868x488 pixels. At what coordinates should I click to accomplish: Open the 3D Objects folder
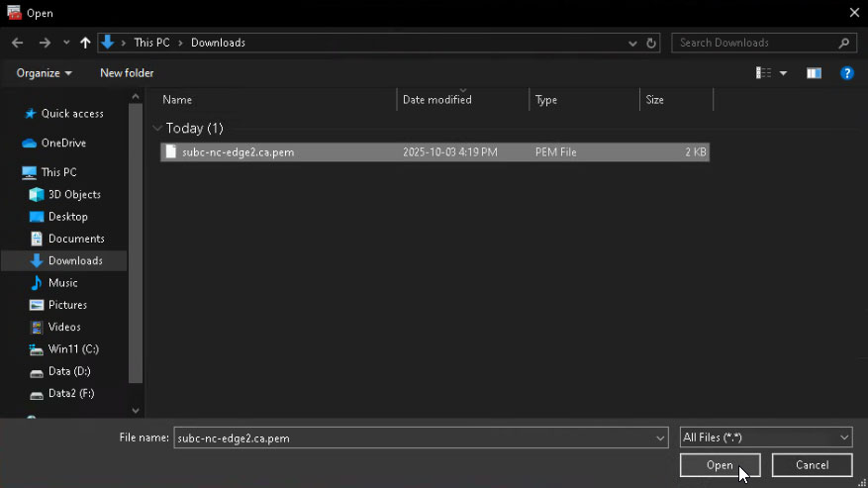coord(74,195)
